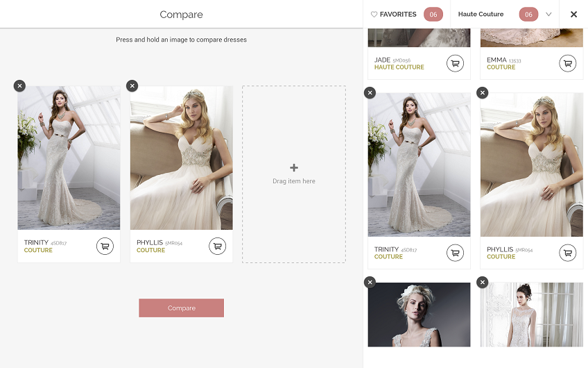The width and height of the screenshot is (588, 368).
Task: Click COUTURE label under Emma
Action: [x=501, y=67]
